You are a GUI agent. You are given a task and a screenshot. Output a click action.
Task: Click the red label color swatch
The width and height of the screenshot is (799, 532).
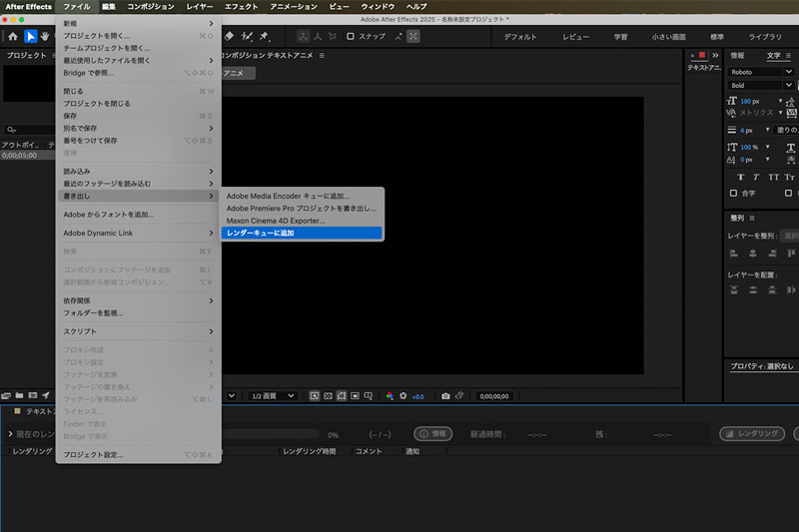[x=702, y=55]
